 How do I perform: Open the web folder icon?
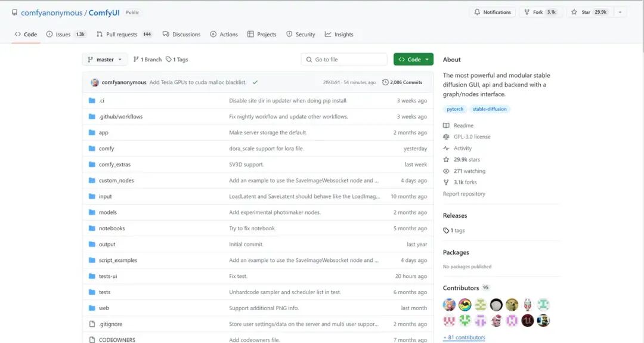click(x=92, y=308)
